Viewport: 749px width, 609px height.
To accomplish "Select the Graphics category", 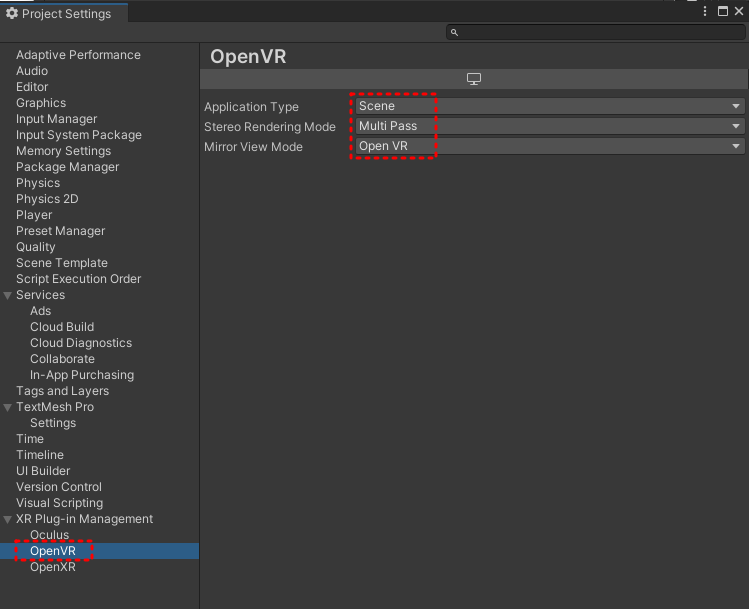I will point(41,103).
